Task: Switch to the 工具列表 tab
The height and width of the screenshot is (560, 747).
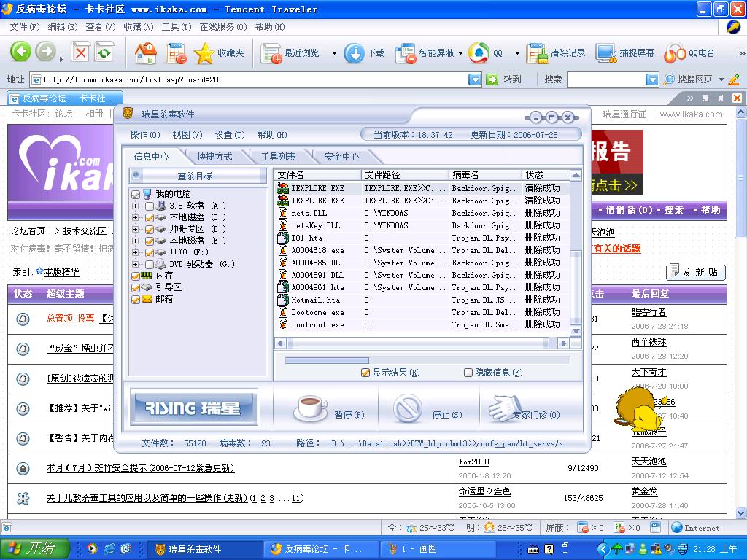Action: click(x=278, y=156)
